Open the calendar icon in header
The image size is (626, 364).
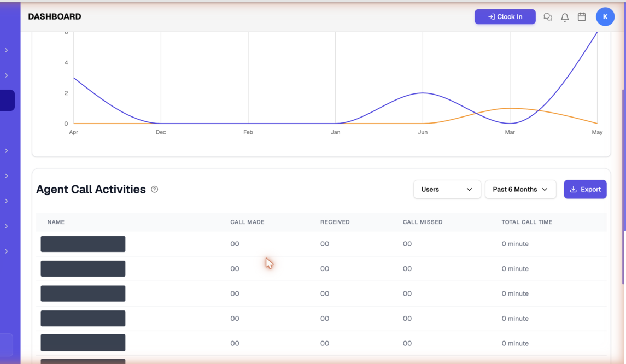pos(582,17)
